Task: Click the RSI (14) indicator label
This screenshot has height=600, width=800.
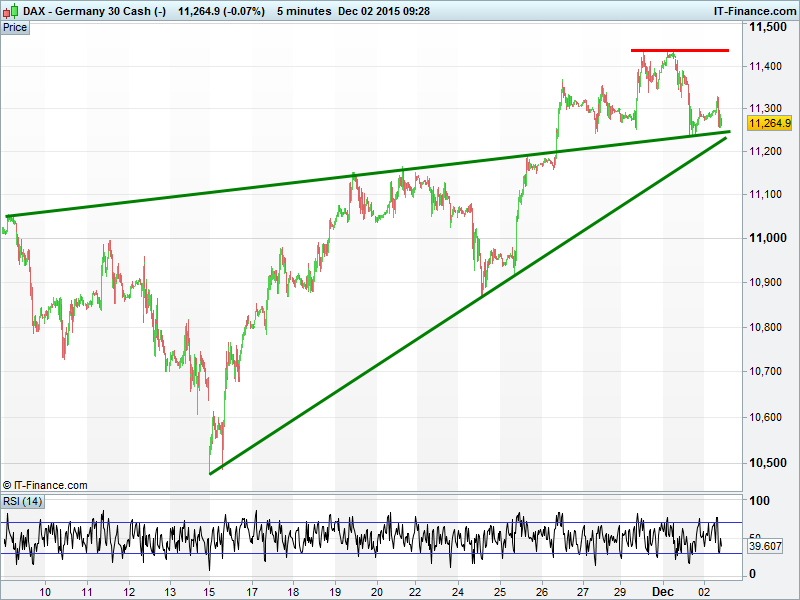Action: pyautogui.click(x=23, y=501)
